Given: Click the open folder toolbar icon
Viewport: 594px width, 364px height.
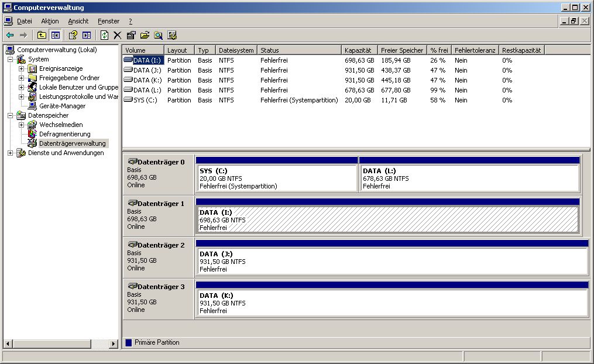Looking at the screenshot, I should (145, 35).
